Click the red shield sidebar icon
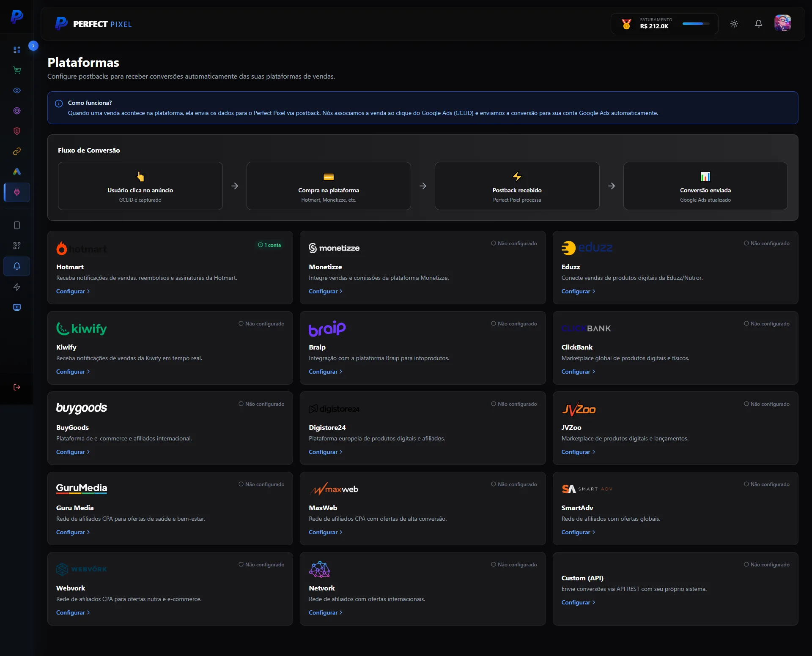Screen dimensions: 812x656 pyautogui.click(x=17, y=131)
